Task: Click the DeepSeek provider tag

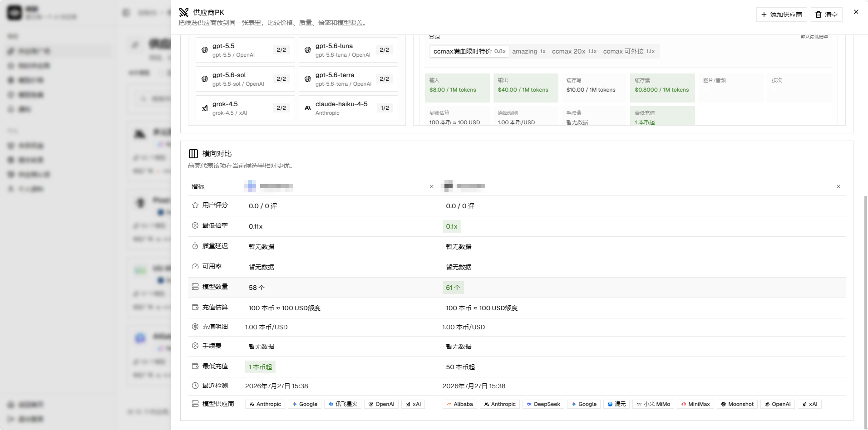Action: point(543,404)
